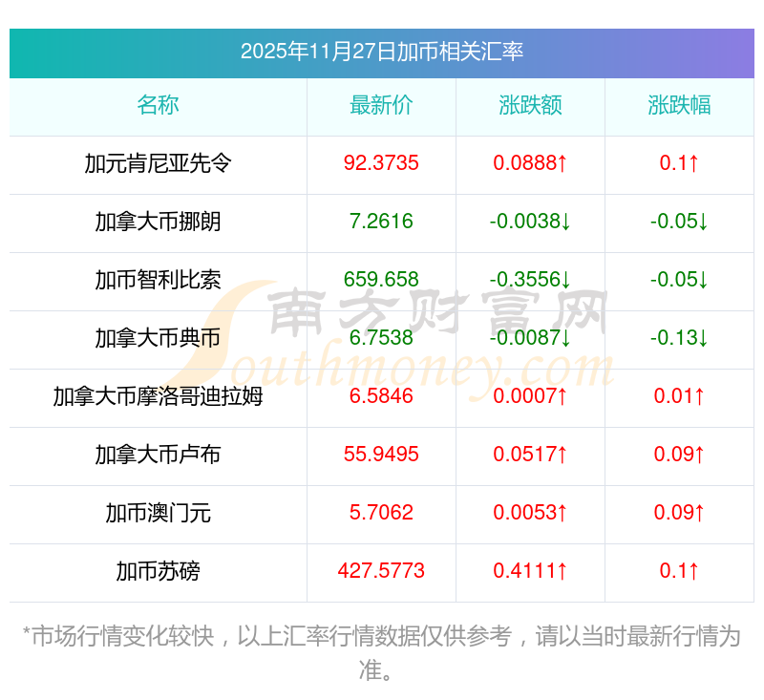Viewport: 764px width, 700px height.
Task: Click the 加币苏磅 currency name
Action: coord(158,571)
